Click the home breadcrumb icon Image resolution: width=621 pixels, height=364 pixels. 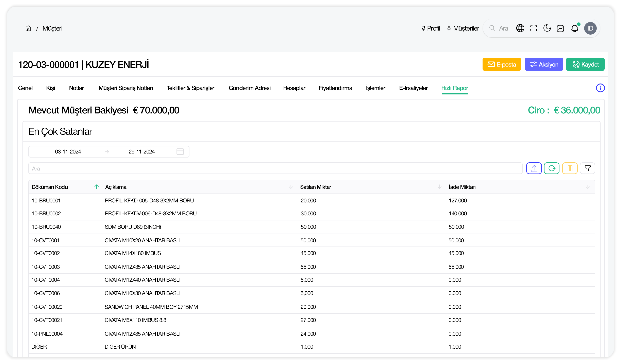[x=28, y=28]
